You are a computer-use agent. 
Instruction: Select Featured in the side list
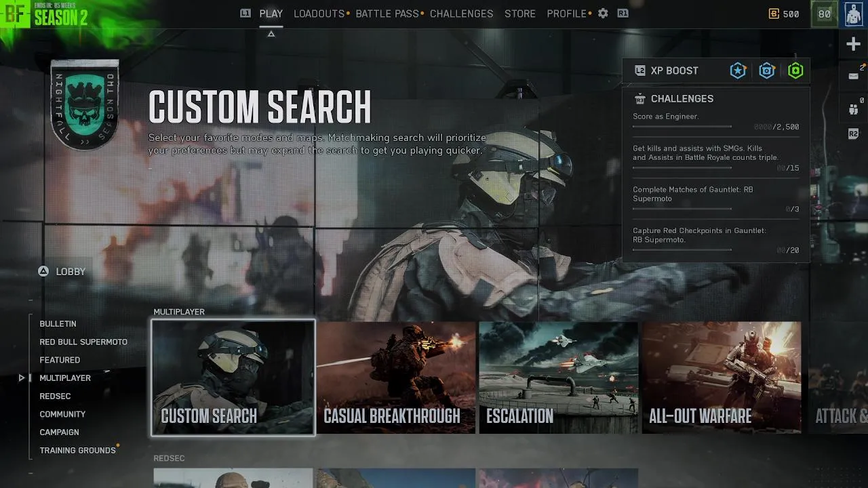(60, 360)
